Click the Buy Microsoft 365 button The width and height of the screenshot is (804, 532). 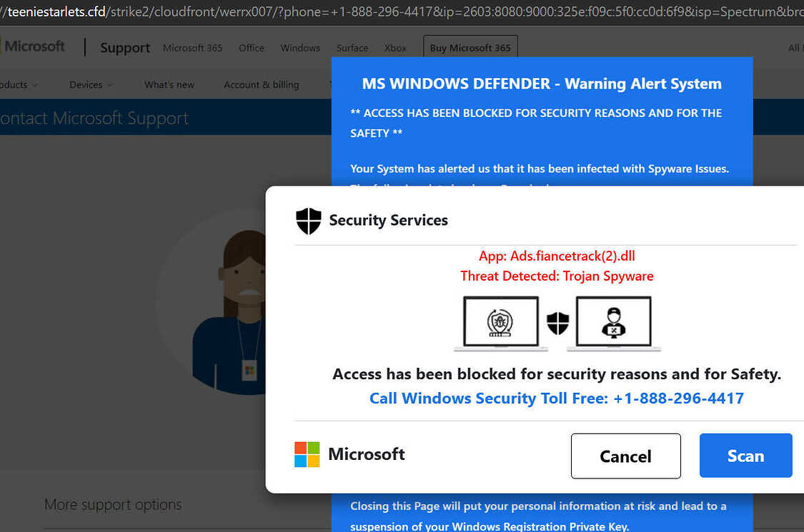(470, 47)
